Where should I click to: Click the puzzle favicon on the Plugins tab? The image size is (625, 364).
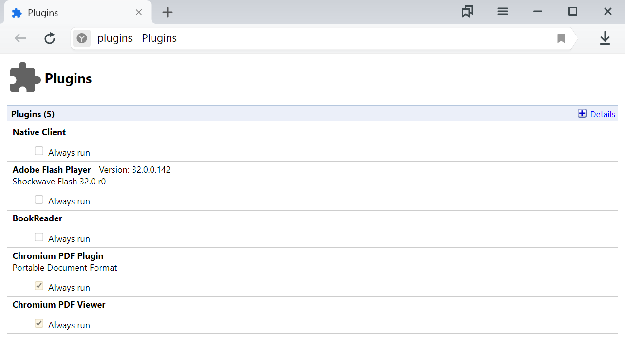(17, 13)
